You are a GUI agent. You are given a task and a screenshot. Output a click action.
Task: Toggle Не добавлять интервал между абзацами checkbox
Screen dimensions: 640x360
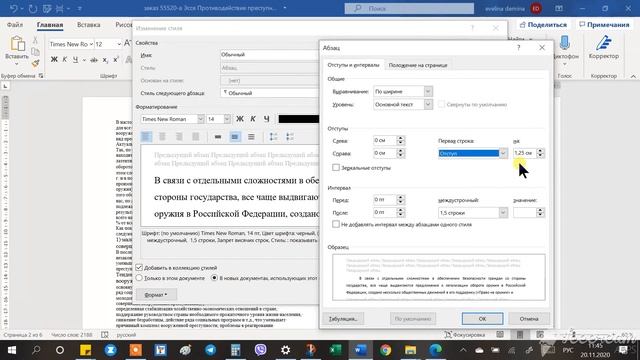pos(336,224)
